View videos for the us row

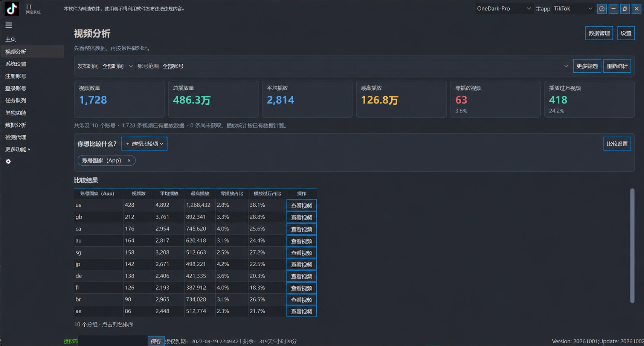[x=302, y=206]
